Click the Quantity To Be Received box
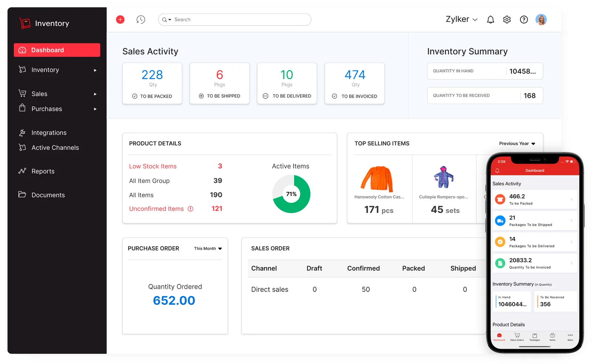The height and width of the screenshot is (364, 592). 485,95
